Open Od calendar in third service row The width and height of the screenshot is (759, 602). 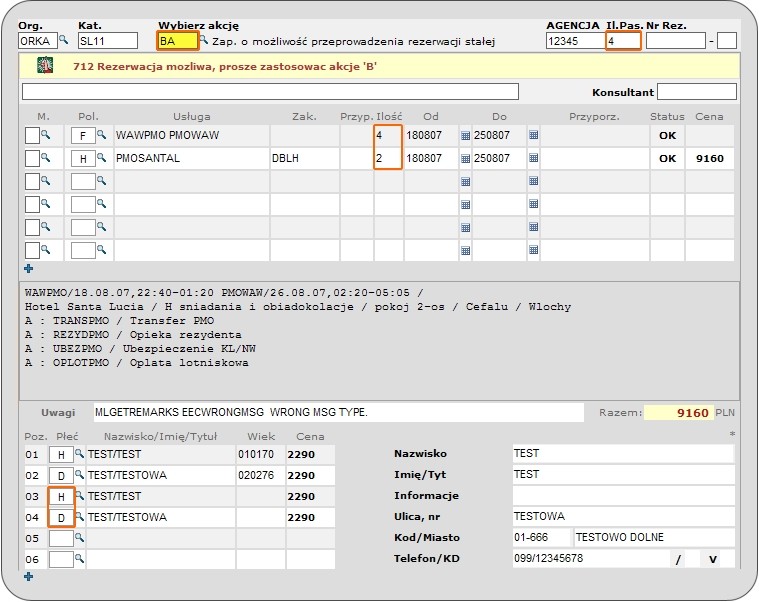[465, 181]
